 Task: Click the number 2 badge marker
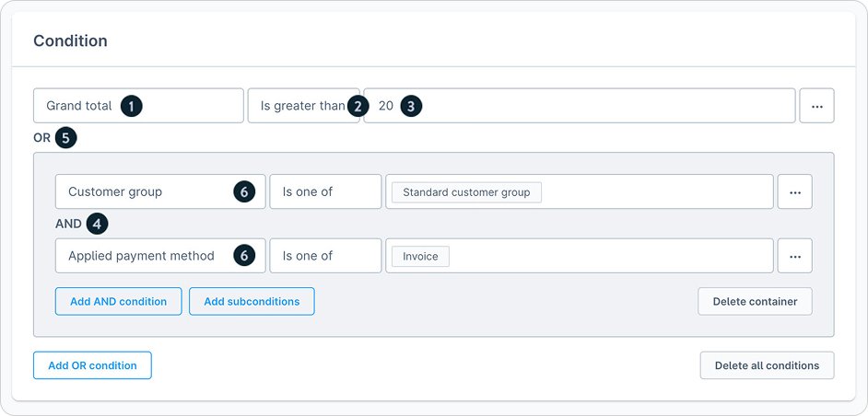tap(358, 106)
